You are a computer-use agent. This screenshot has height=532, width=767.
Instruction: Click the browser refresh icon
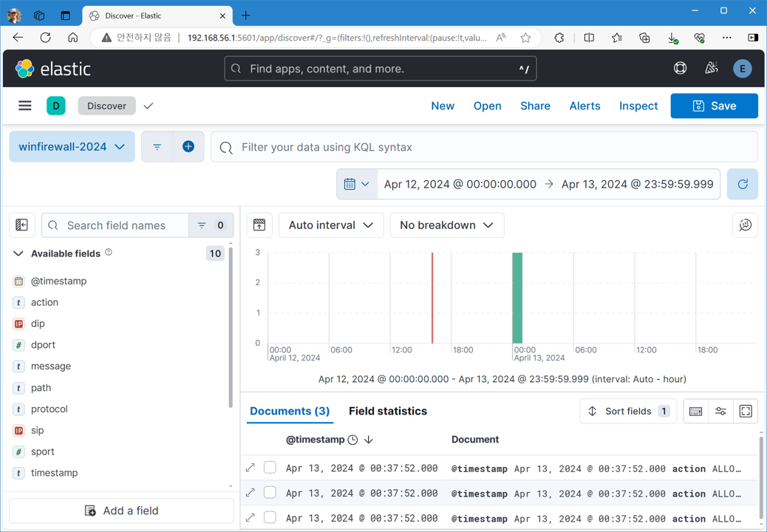pos(46,38)
